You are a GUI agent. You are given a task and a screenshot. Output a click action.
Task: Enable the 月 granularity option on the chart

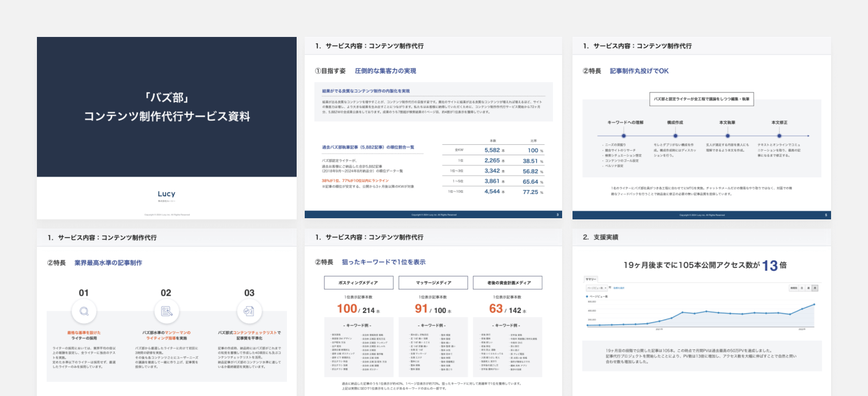pyautogui.click(x=815, y=288)
